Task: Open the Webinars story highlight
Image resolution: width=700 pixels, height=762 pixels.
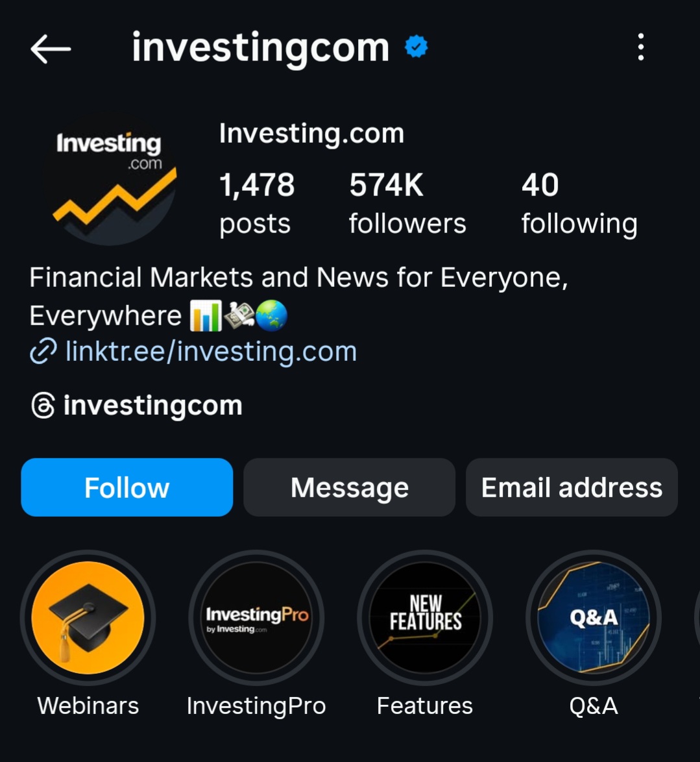Action: (88, 618)
